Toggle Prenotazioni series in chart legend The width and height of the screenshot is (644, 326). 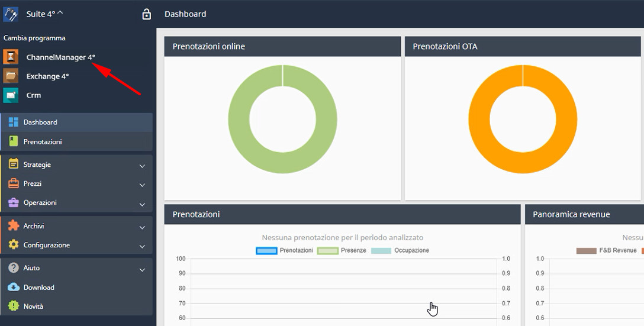[266, 250]
